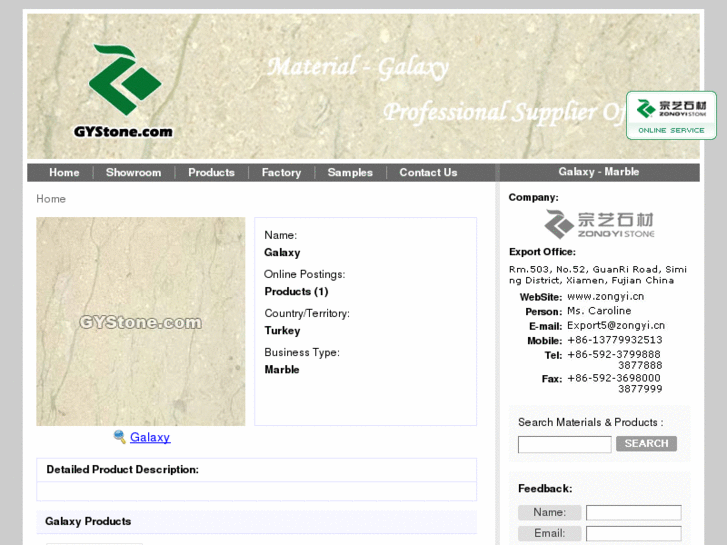This screenshot has width=727, height=545.
Task: Open the Factory menu item
Action: coord(281,173)
